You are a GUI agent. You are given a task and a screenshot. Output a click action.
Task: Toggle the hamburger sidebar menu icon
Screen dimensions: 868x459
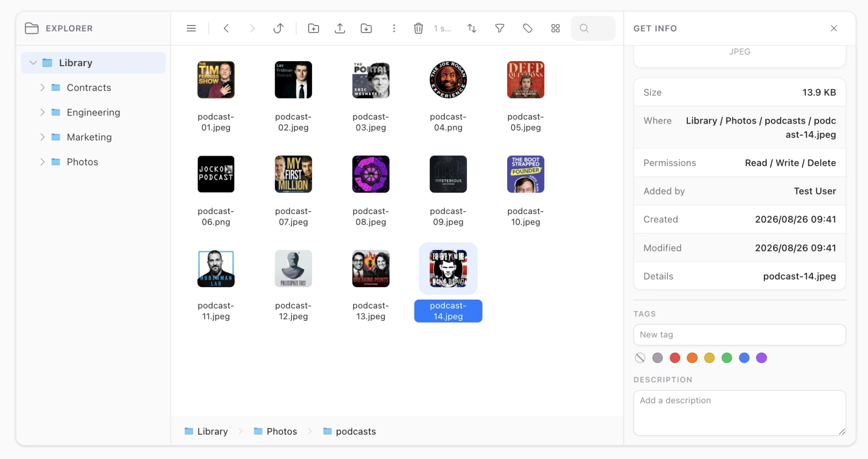[x=191, y=28]
